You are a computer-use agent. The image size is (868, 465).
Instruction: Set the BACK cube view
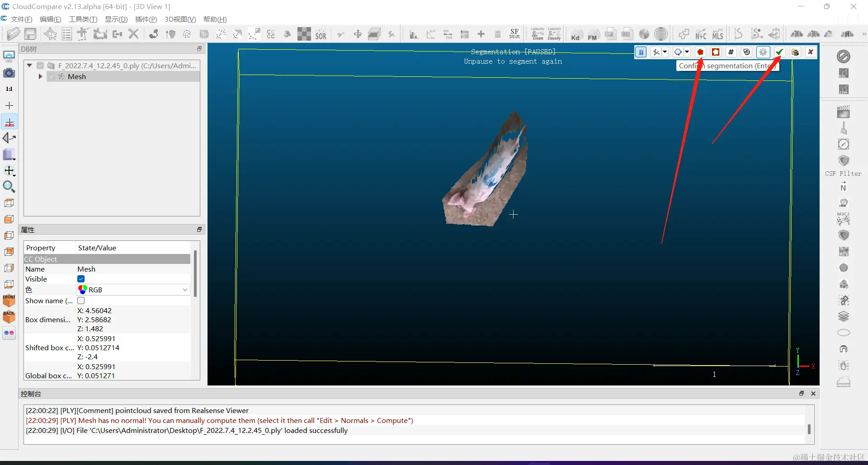coord(9,317)
